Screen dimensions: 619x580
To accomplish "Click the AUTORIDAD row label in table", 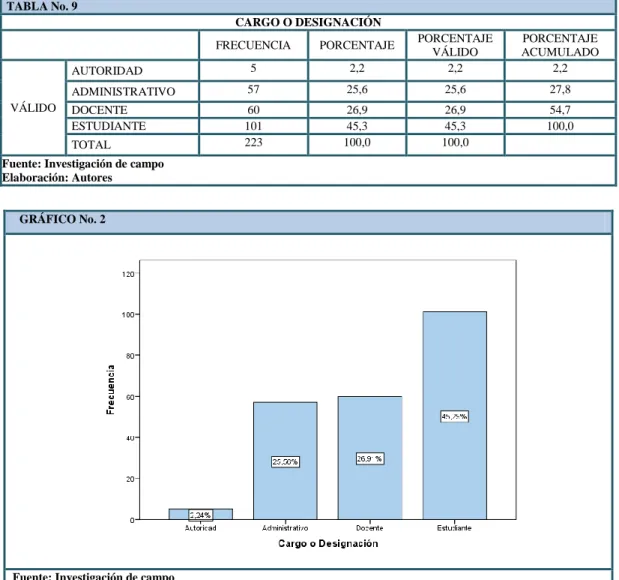I will pos(107,71).
